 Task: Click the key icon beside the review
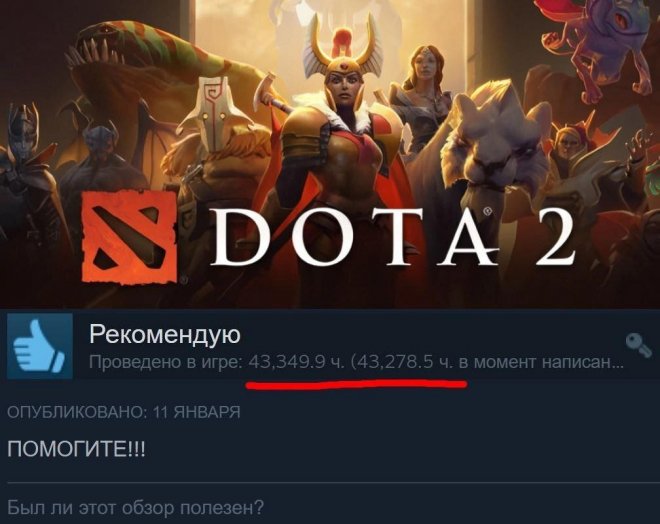pos(639,346)
